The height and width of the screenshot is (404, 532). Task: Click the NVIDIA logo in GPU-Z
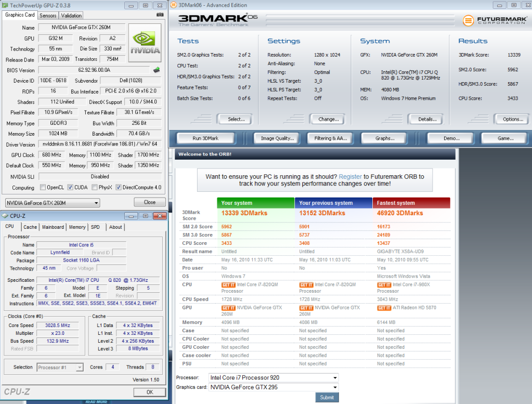point(145,43)
